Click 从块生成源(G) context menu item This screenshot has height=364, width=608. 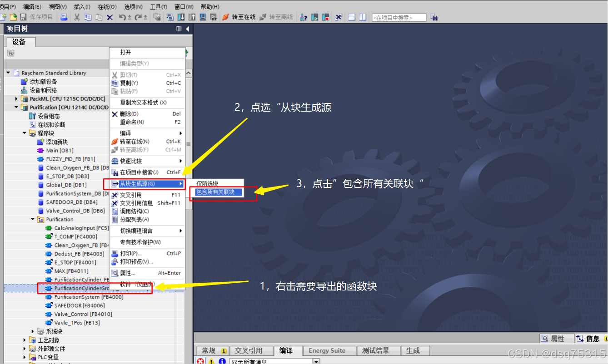[x=147, y=184]
